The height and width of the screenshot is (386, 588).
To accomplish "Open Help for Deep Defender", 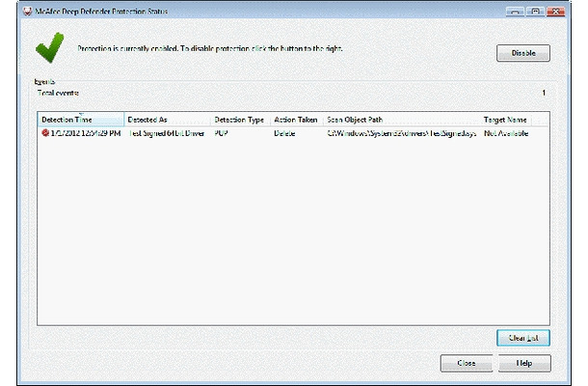I will tap(524, 363).
